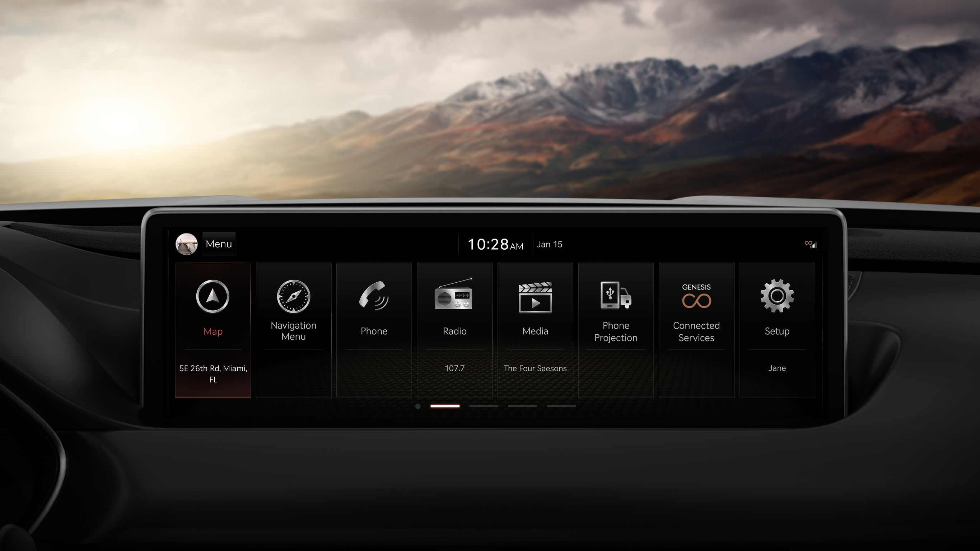Viewport: 980px width, 551px height.
Task: Select Phone Projection USB icon
Action: pos(615,296)
